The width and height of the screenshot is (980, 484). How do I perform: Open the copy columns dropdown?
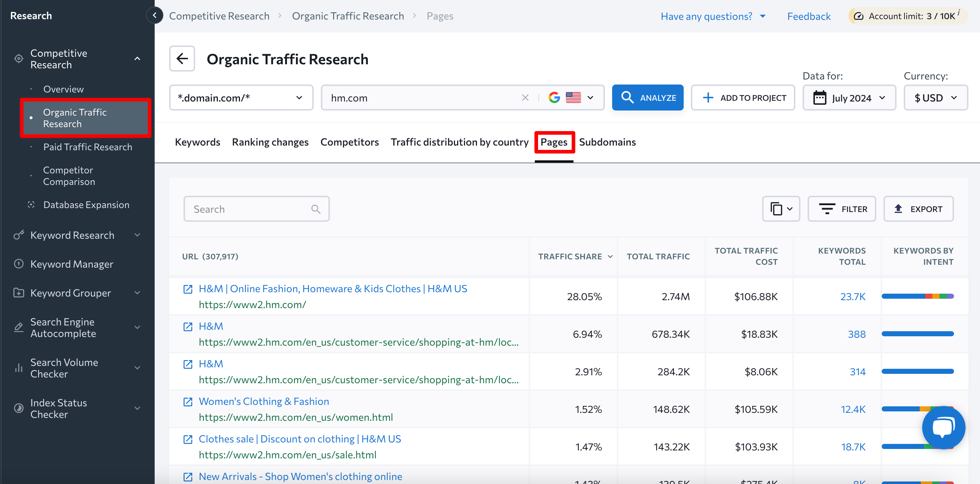pos(781,209)
